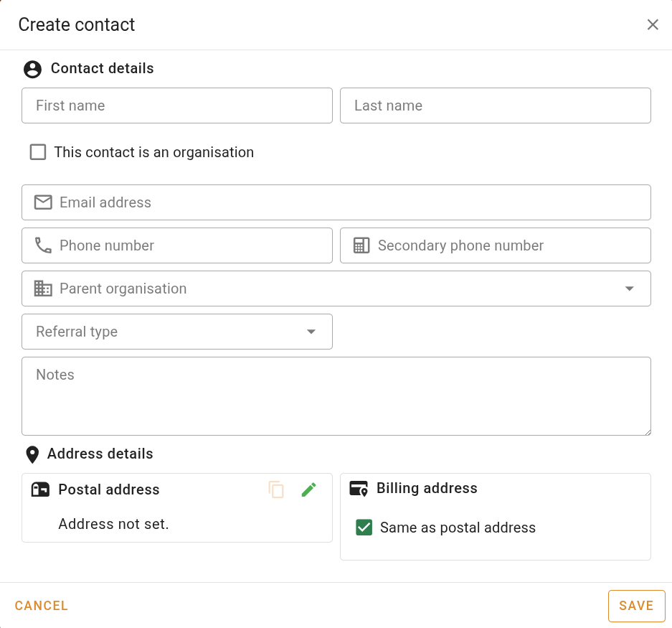Click the building icon in Parent organisation
The height and width of the screenshot is (628, 672).
pos(43,289)
